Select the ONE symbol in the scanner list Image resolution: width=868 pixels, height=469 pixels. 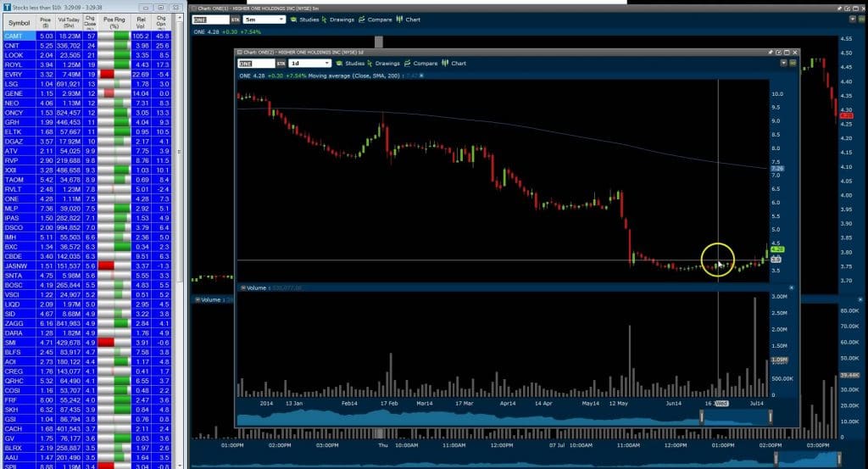point(12,198)
